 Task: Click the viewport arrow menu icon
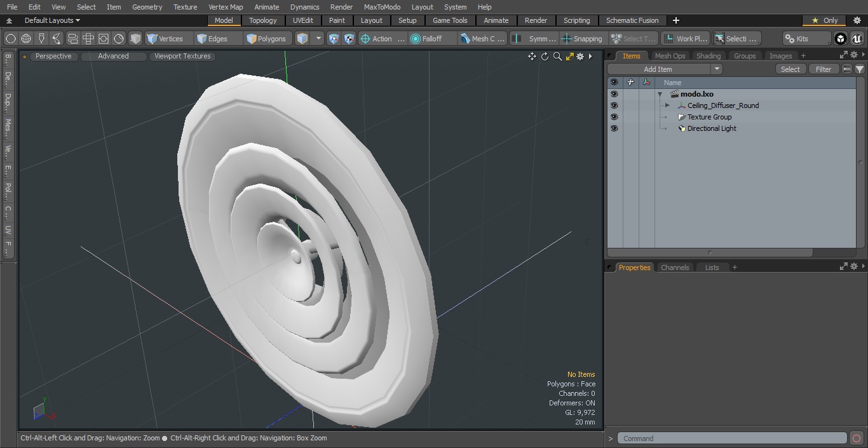(x=590, y=57)
